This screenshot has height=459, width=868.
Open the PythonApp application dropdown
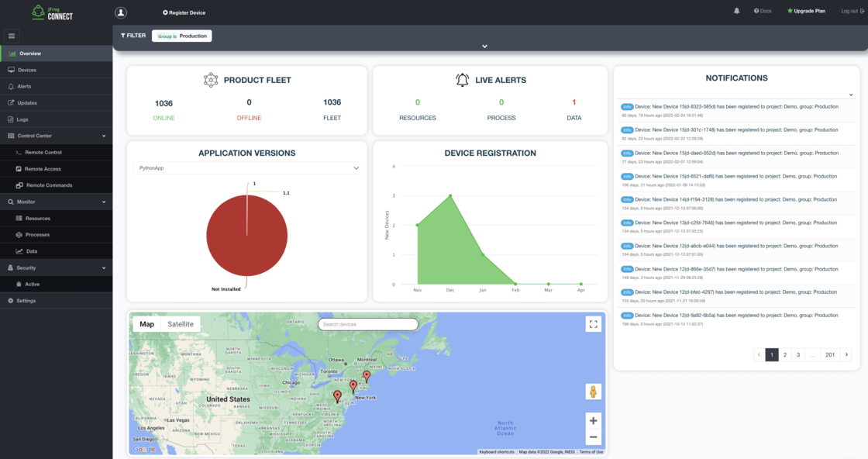point(246,168)
